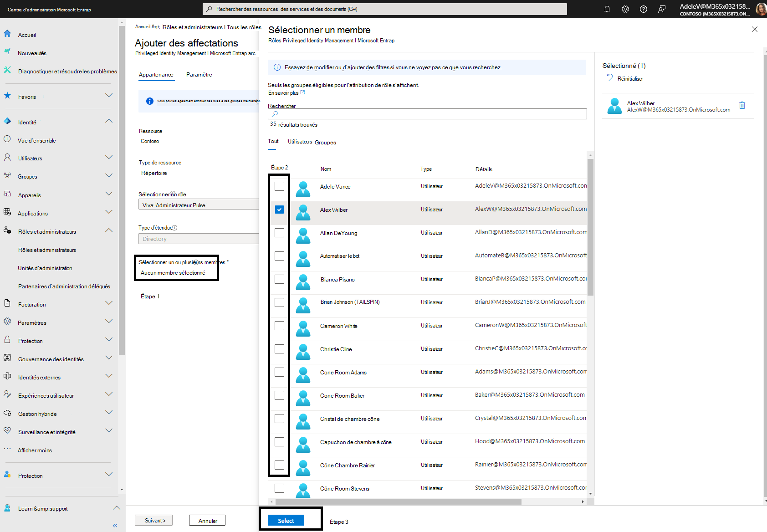This screenshot has width=767, height=532.
Task: Check the box for Cameron White
Action: (x=279, y=326)
